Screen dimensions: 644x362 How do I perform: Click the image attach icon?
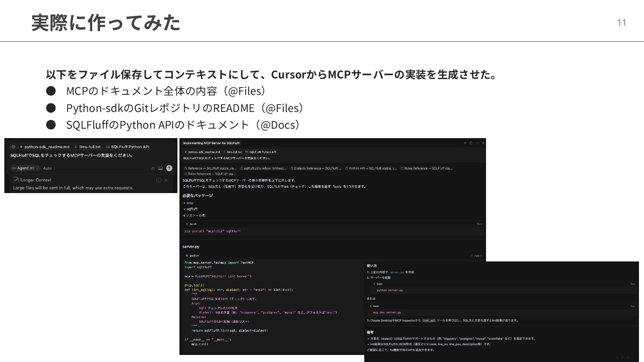(160, 168)
